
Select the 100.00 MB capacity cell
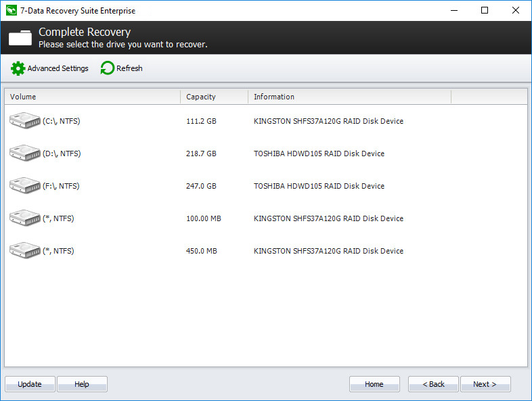pyautogui.click(x=204, y=218)
